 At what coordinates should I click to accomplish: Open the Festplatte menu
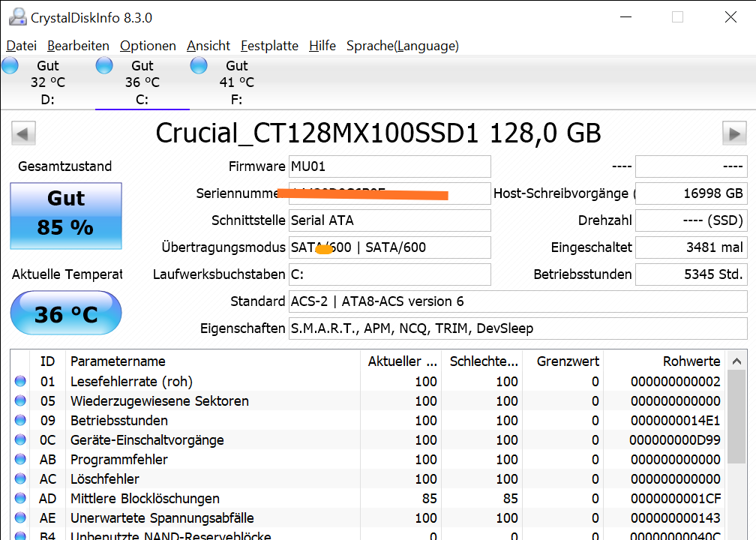pos(269,46)
